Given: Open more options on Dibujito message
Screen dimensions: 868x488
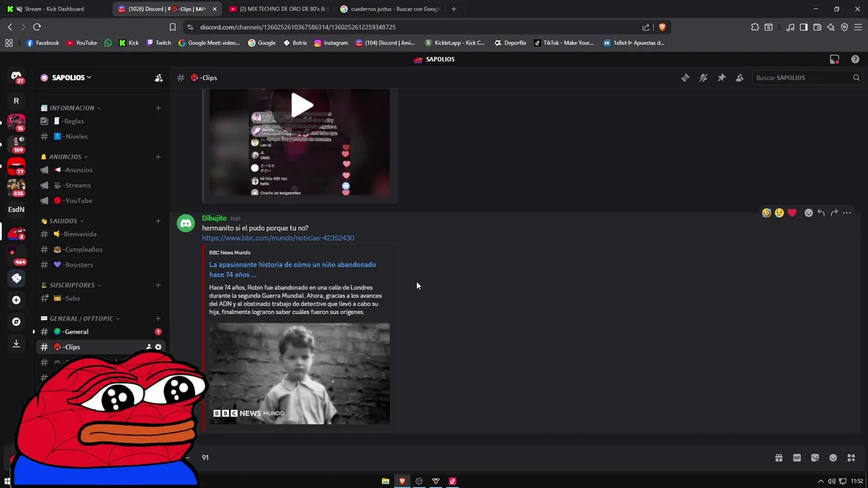Looking at the screenshot, I should pos(846,213).
